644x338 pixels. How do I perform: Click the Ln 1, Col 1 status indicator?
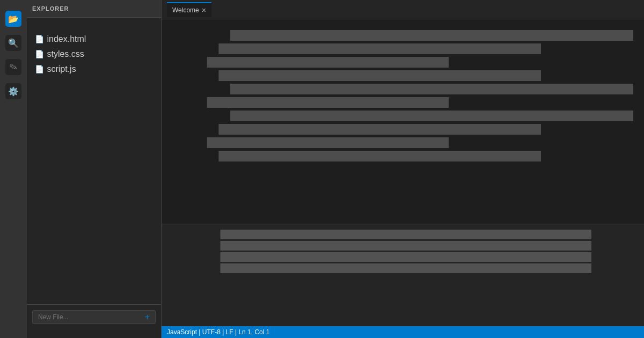click(x=254, y=332)
